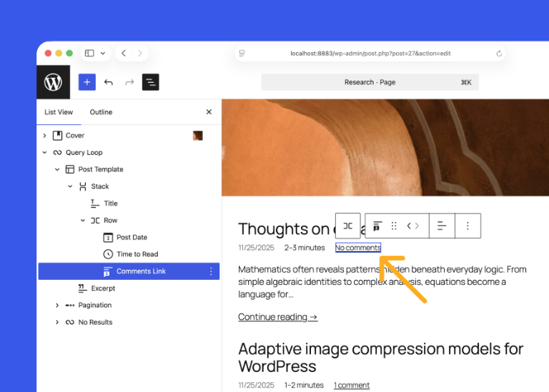
Task: Select the Post Date block in list
Action: (132, 238)
